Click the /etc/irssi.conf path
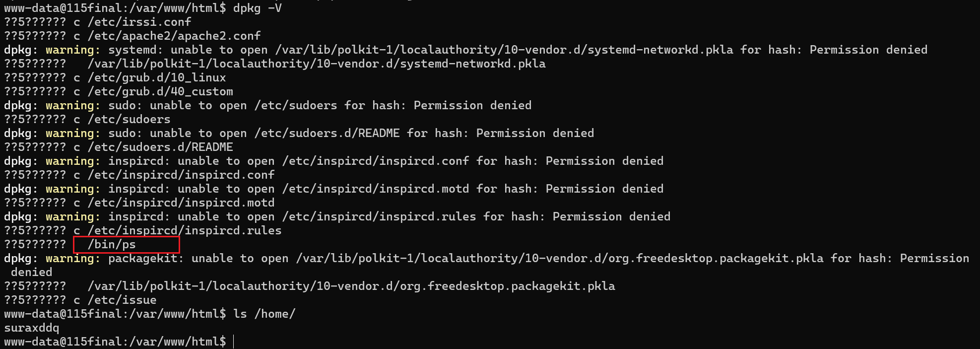Image resolution: width=980 pixels, height=349 pixels. tap(139, 22)
